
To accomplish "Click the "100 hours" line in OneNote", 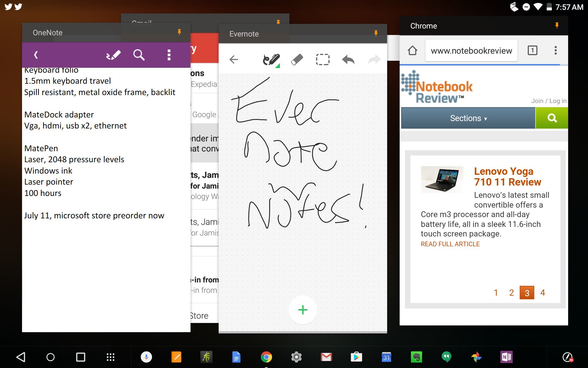I will (43, 193).
